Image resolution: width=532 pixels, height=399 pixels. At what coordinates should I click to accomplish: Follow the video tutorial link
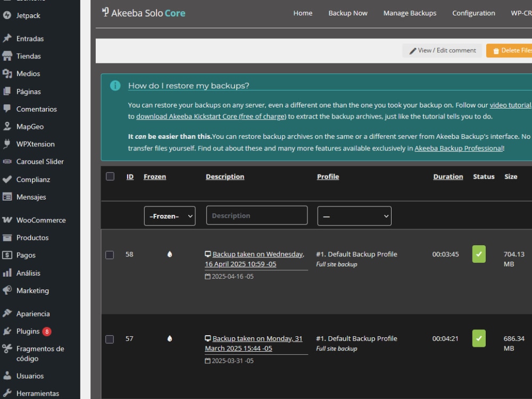click(511, 105)
